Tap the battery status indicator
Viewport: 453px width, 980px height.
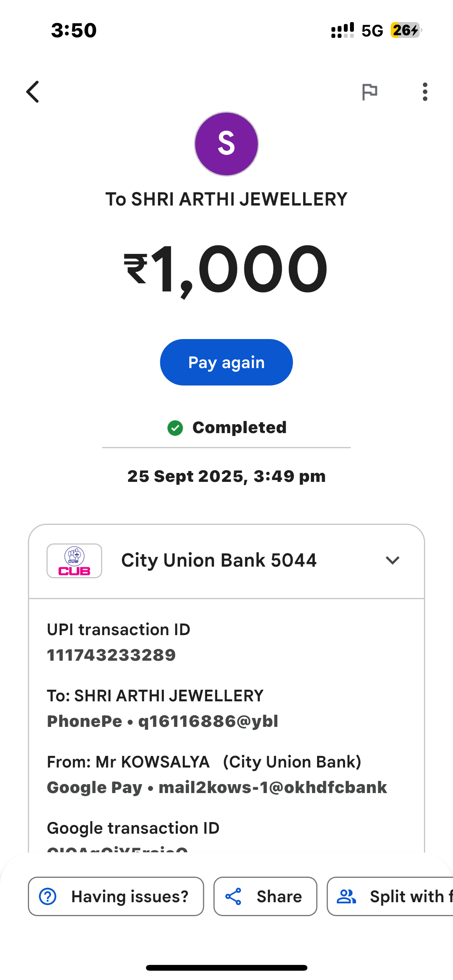pos(405,30)
